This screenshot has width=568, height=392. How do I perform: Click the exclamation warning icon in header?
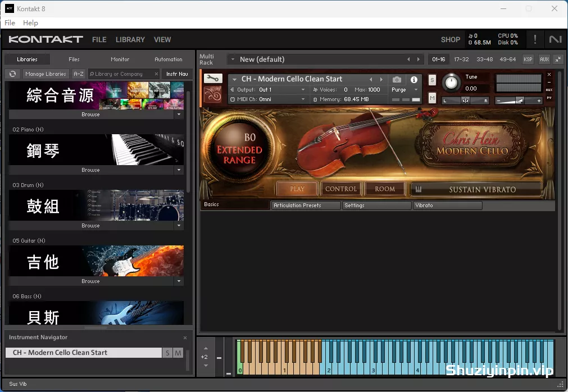tap(535, 39)
